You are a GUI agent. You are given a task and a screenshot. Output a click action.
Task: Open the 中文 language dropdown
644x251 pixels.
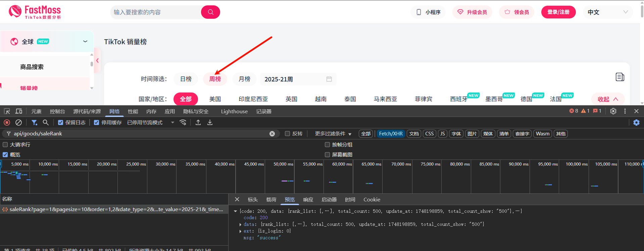[608, 12]
